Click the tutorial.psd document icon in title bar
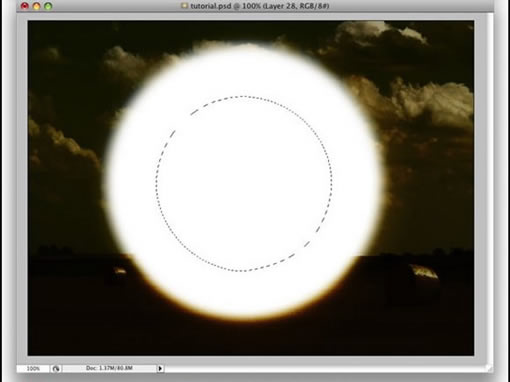The image size is (510, 382). coord(184,5)
